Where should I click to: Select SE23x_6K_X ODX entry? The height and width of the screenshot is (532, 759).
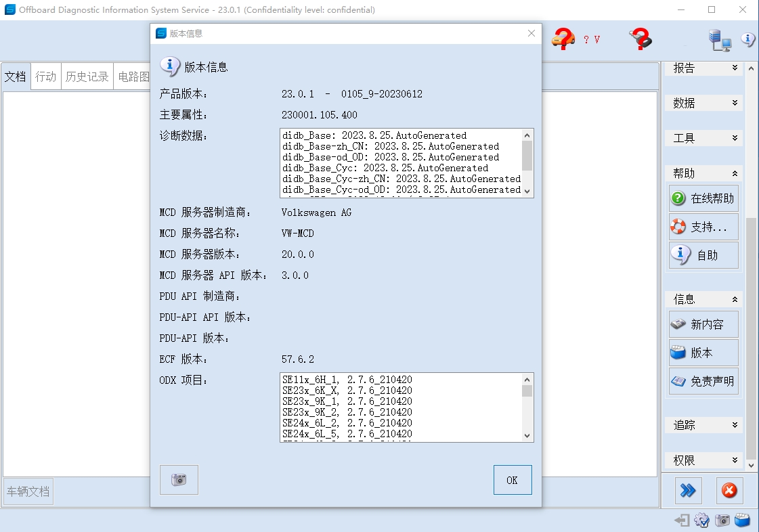tap(347, 390)
